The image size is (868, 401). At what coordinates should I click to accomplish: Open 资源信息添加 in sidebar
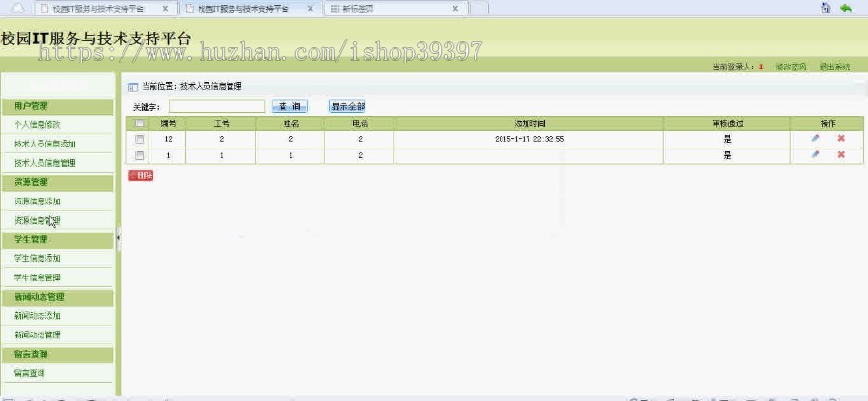[37, 201]
